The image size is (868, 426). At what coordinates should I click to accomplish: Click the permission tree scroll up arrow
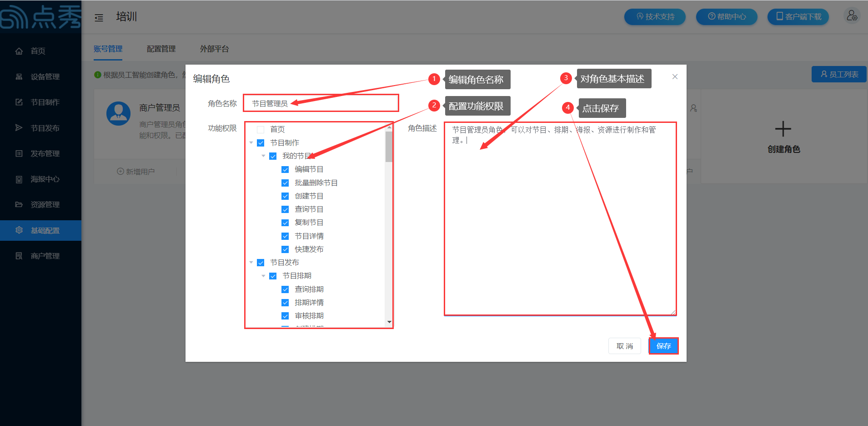[389, 127]
